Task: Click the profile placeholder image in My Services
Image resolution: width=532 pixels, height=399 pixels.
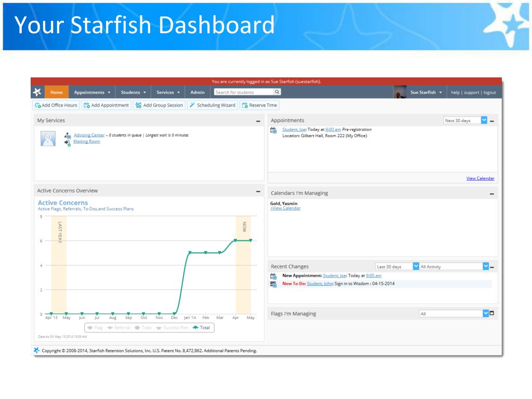Action: click(x=48, y=139)
